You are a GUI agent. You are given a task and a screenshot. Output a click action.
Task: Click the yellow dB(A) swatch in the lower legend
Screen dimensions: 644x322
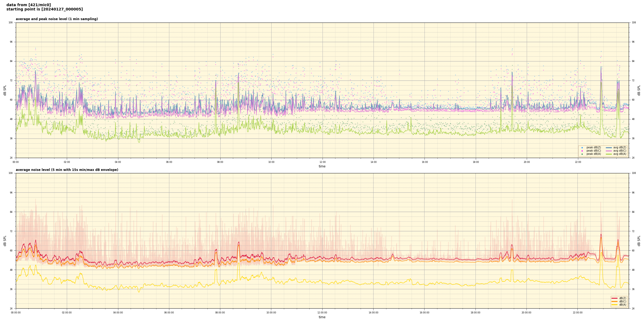[614, 305]
